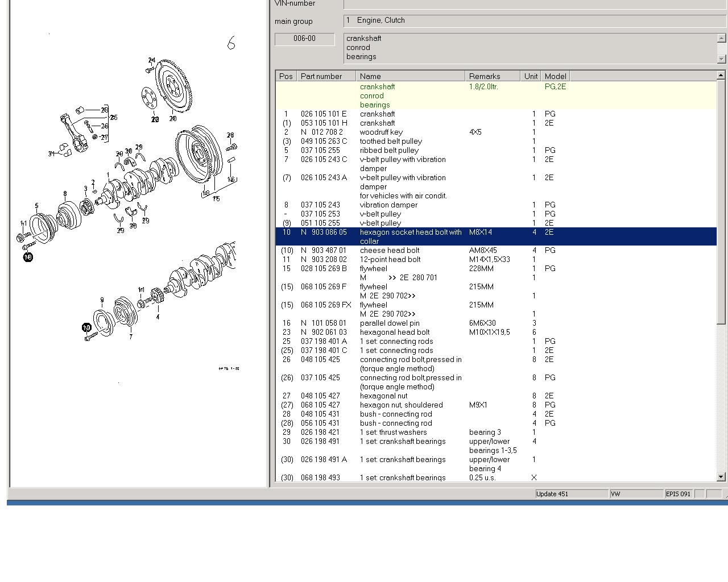
Task: Open main group Engine, Clutch field
Action: (535, 20)
